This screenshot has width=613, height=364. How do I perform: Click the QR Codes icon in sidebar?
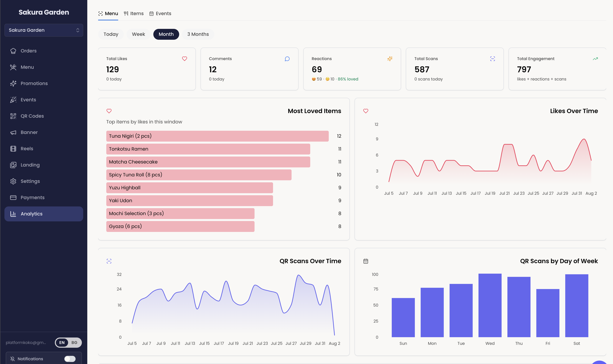(x=13, y=116)
